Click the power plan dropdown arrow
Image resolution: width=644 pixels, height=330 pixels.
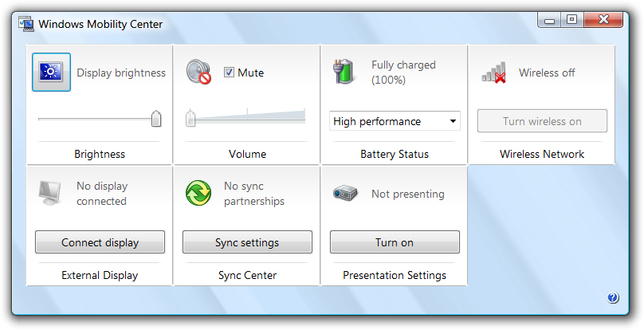[453, 121]
